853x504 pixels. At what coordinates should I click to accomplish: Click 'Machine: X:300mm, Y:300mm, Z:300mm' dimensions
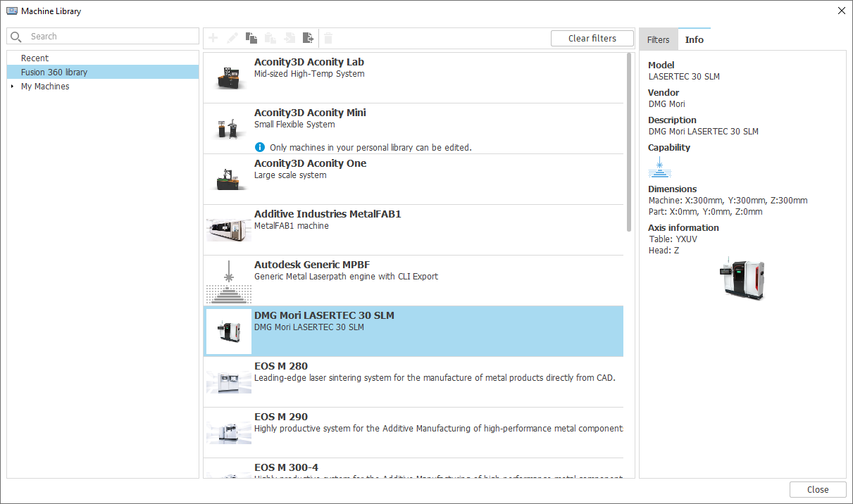coord(728,201)
